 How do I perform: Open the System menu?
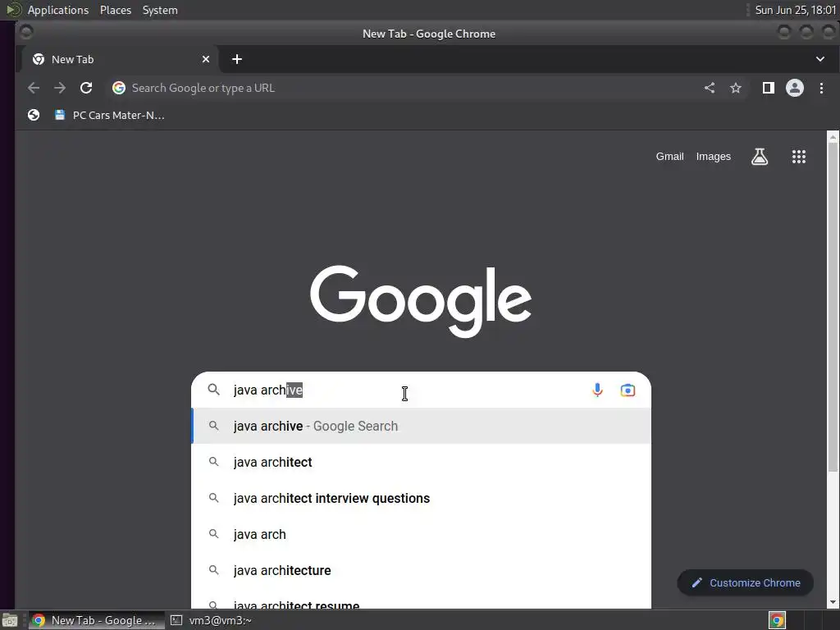pyautogui.click(x=160, y=10)
